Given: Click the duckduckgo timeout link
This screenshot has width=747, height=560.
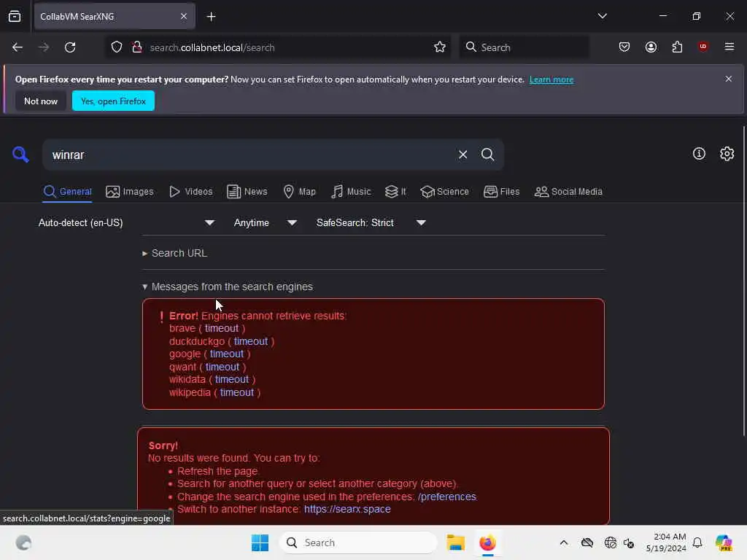Looking at the screenshot, I should click(x=251, y=341).
